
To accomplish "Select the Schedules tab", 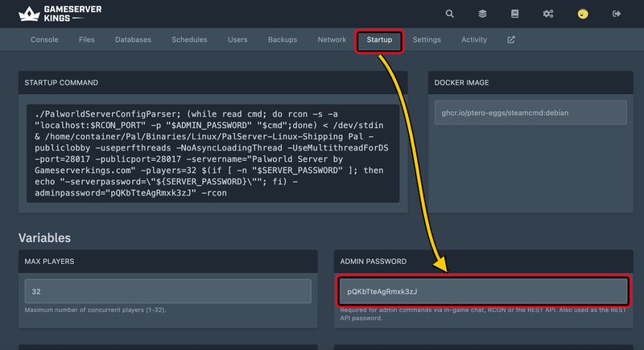I will 189,39.
